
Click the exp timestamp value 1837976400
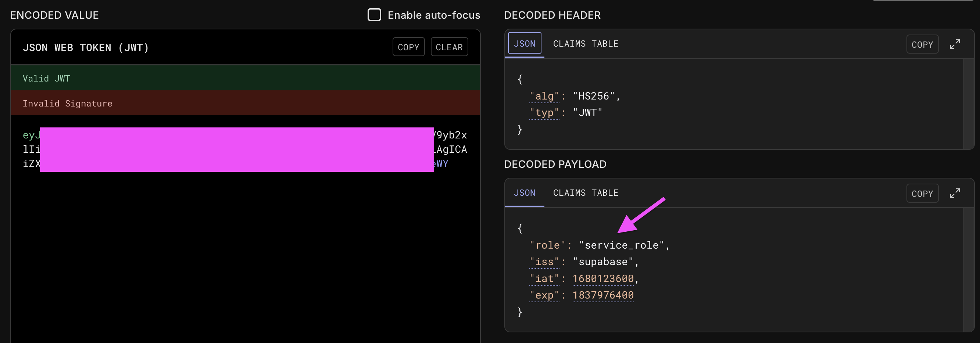point(603,295)
